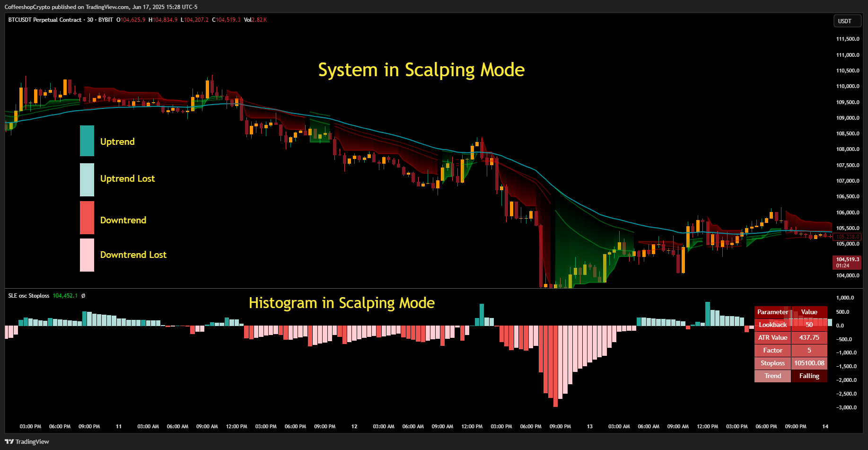Click the ø symbol beside the indicator value

coord(83,296)
